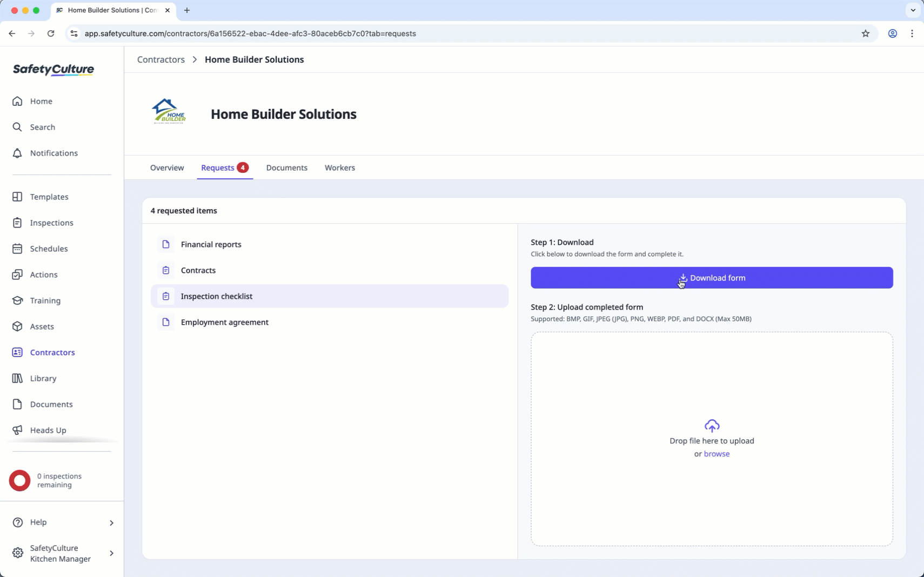Click the Home Builder Solutions page title
The image size is (924, 577).
(284, 114)
